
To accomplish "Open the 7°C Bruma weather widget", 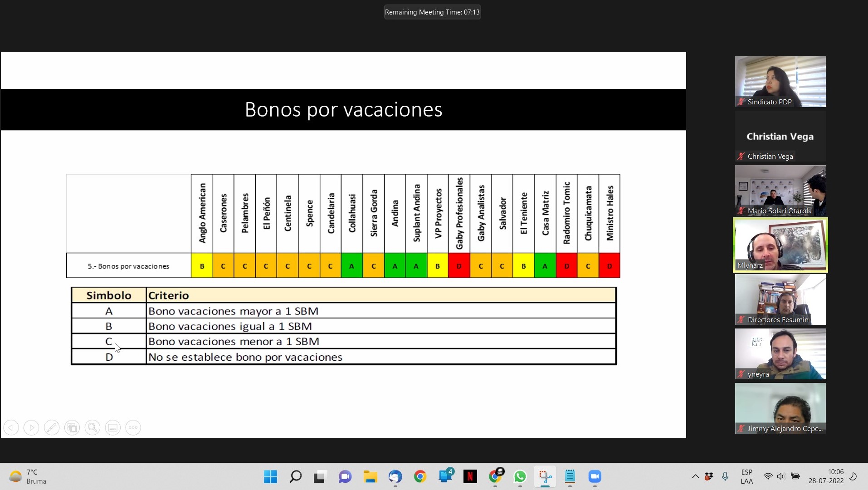I will (28, 476).
